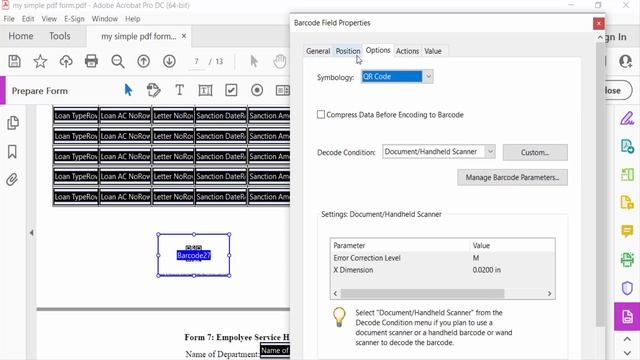
Task: Click the up chevron in right tools pane
Action: (x=627, y=340)
